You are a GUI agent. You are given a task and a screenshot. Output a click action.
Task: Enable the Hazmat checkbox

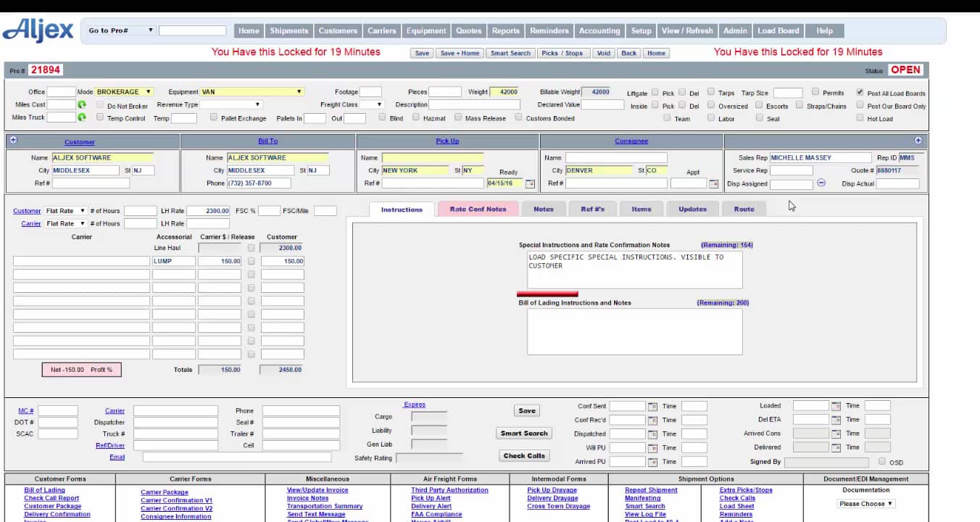[x=415, y=117]
